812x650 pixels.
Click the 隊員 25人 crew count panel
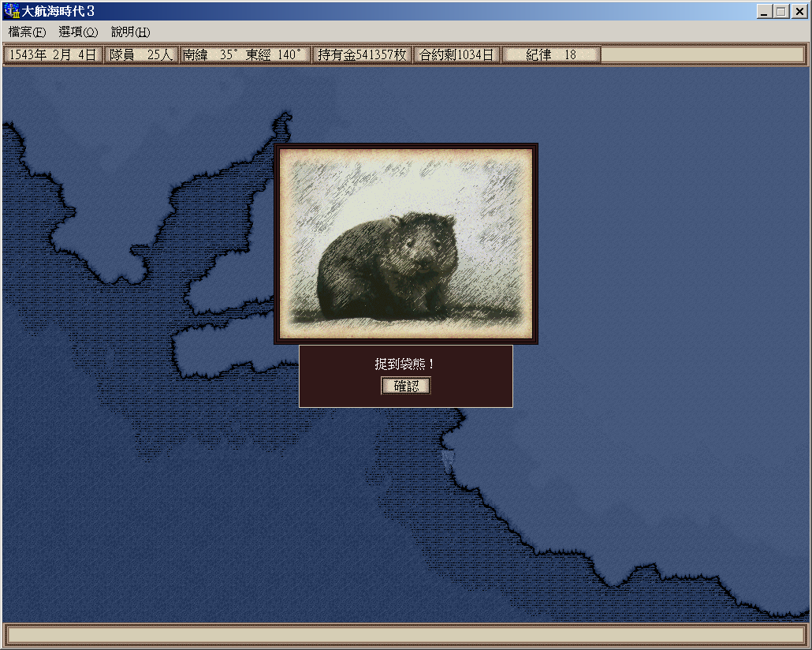[x=141, y=55]
